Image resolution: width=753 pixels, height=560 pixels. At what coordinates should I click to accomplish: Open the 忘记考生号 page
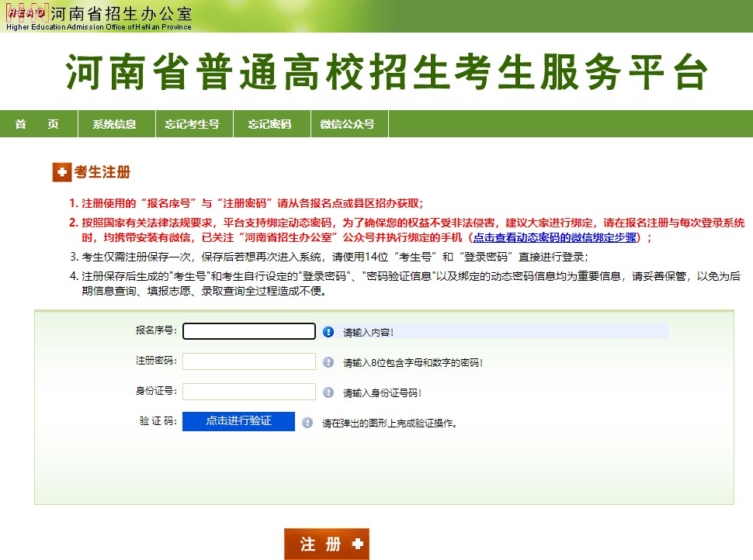pos(193,124)
